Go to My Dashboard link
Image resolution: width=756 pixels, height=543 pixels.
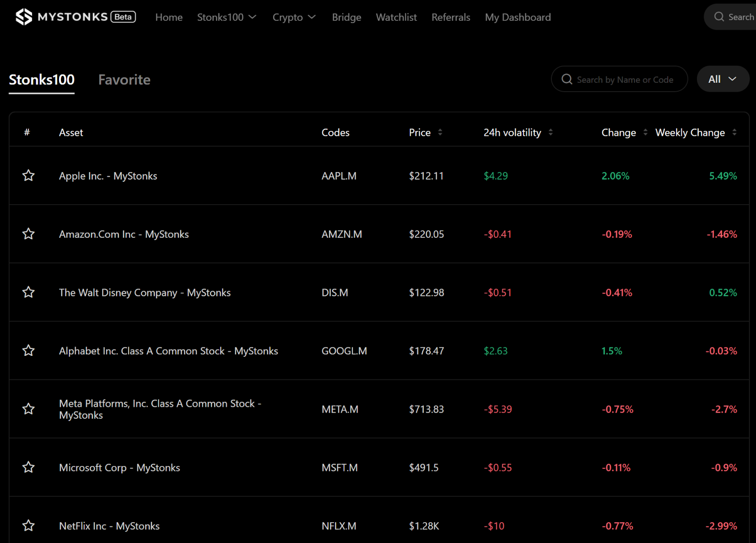517,17
